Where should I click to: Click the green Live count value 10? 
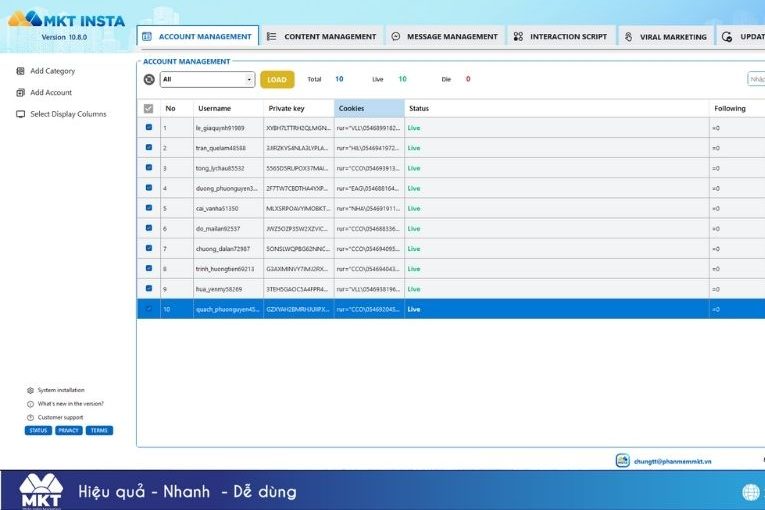403,79
